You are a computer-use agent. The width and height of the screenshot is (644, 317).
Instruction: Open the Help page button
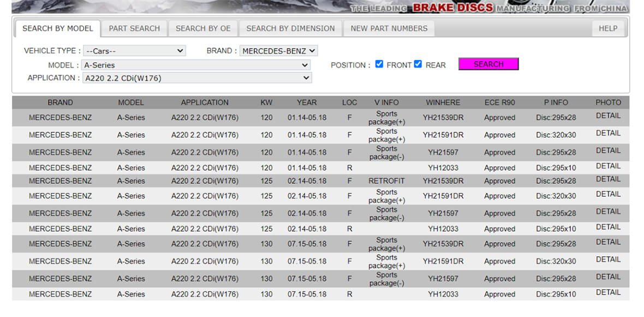[607, 28]
